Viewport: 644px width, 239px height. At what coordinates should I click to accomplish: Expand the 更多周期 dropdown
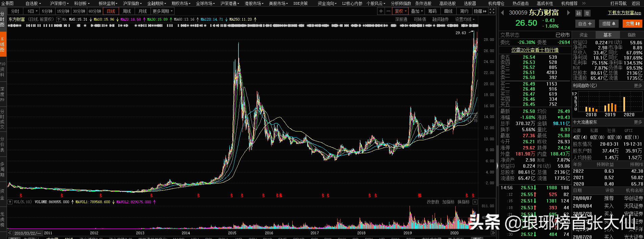[x=162, y=11]
